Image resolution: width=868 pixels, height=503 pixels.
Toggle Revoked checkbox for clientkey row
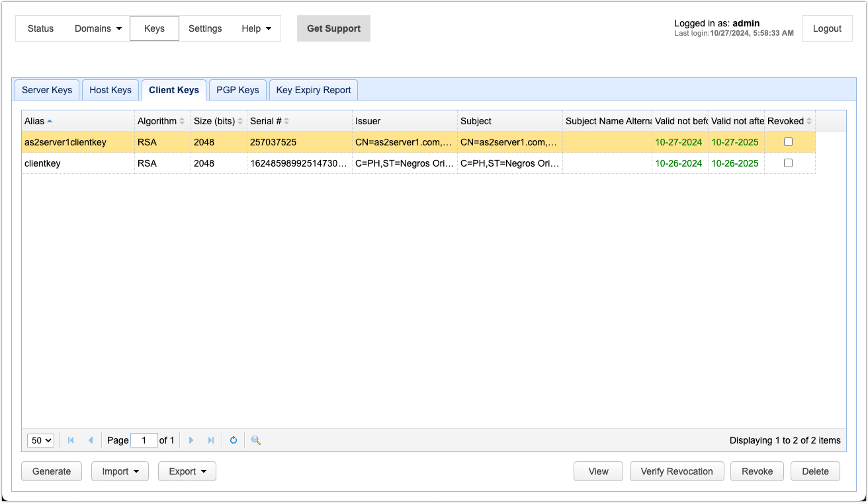pyautogui.click(x=788, y=163)
